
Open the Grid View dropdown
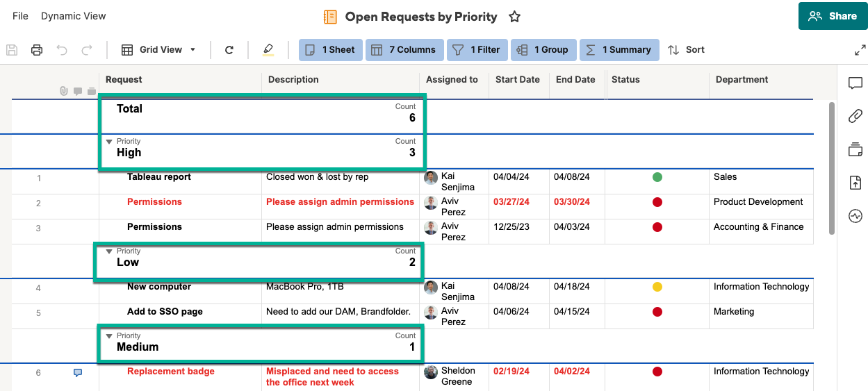coord(159,50)
